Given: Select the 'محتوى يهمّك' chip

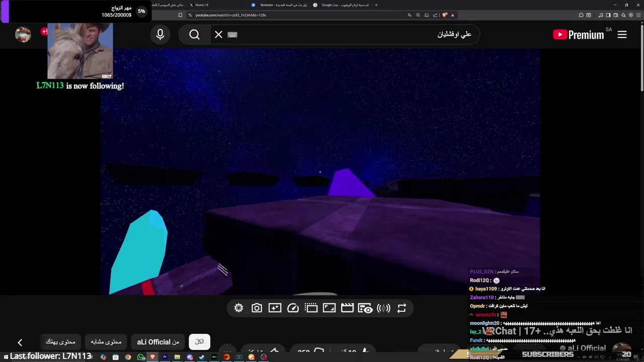Looking at the screenshot, I should pos(60,342).
